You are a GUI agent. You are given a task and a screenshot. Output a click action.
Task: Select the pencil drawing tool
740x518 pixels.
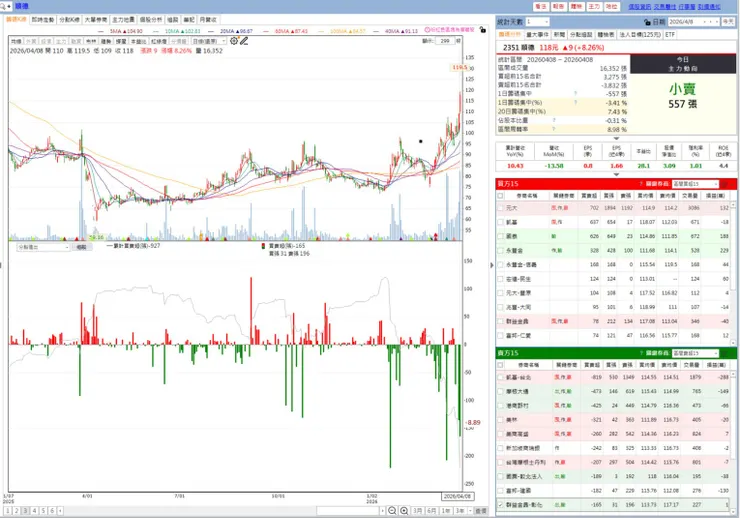[244, 41]
